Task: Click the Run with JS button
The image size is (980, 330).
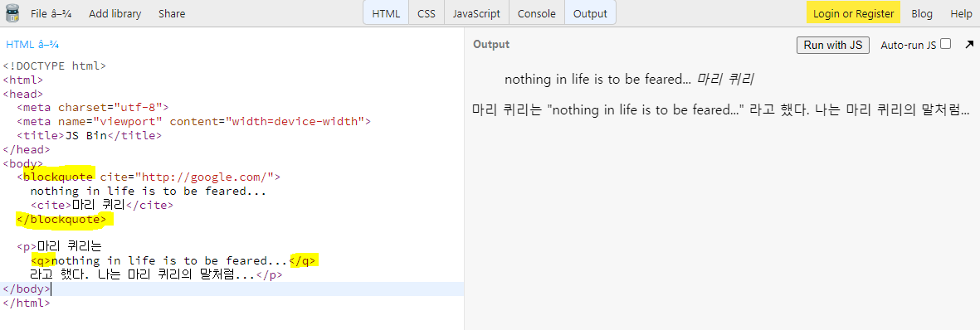Action: [x=832, y=45]
